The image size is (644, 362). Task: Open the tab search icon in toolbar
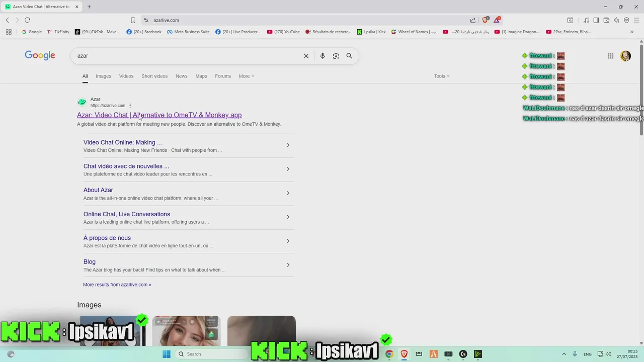pyautogui.click(x=570, y=20)
